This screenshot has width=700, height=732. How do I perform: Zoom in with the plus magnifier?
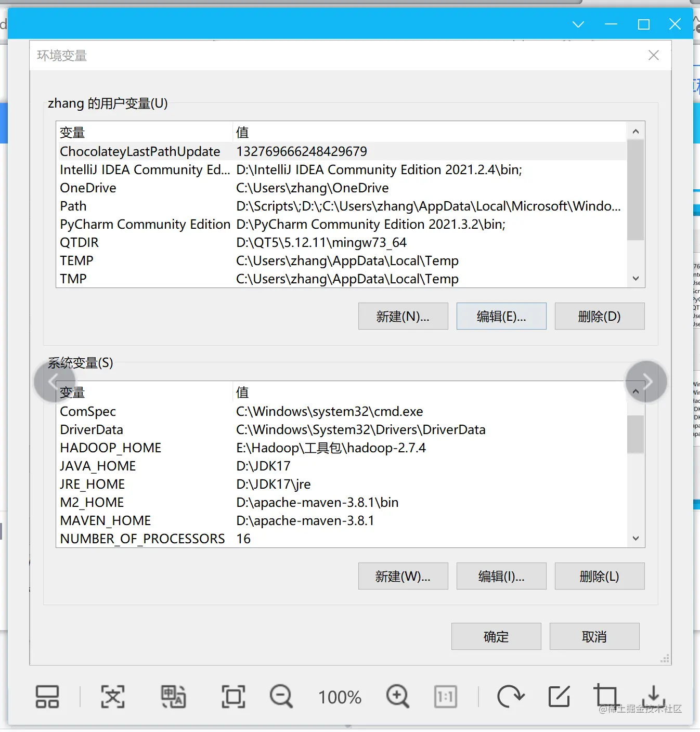(398, 697)
